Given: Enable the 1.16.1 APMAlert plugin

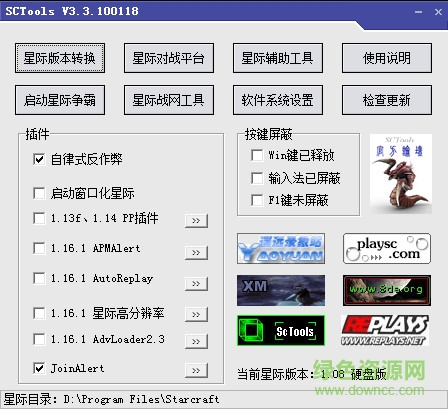Looking at the screenshot, I should (x=39, y=248).
